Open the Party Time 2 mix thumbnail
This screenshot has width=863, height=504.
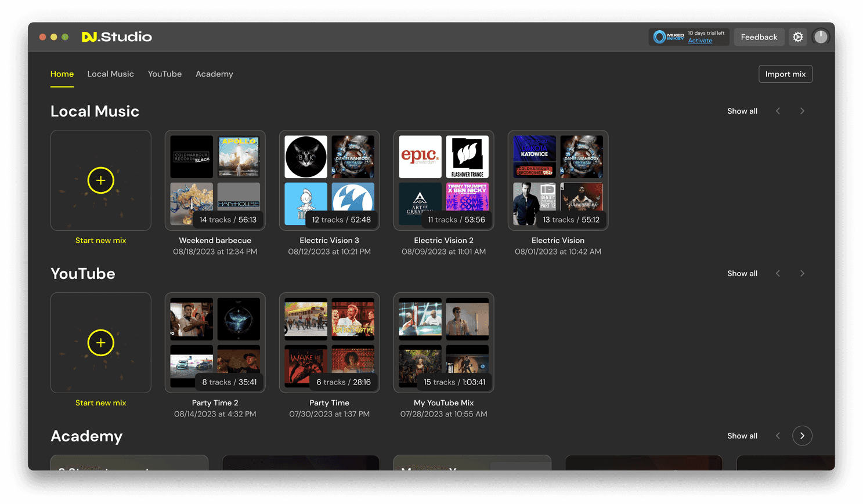(215, 343)
